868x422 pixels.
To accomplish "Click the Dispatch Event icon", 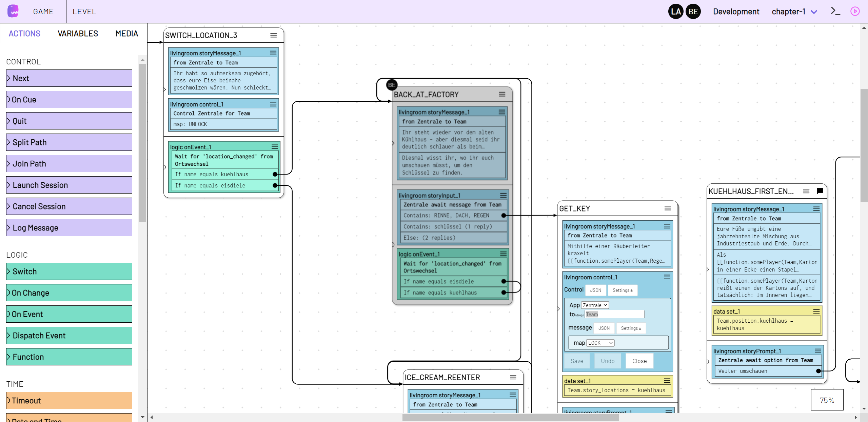I will 9,335.
